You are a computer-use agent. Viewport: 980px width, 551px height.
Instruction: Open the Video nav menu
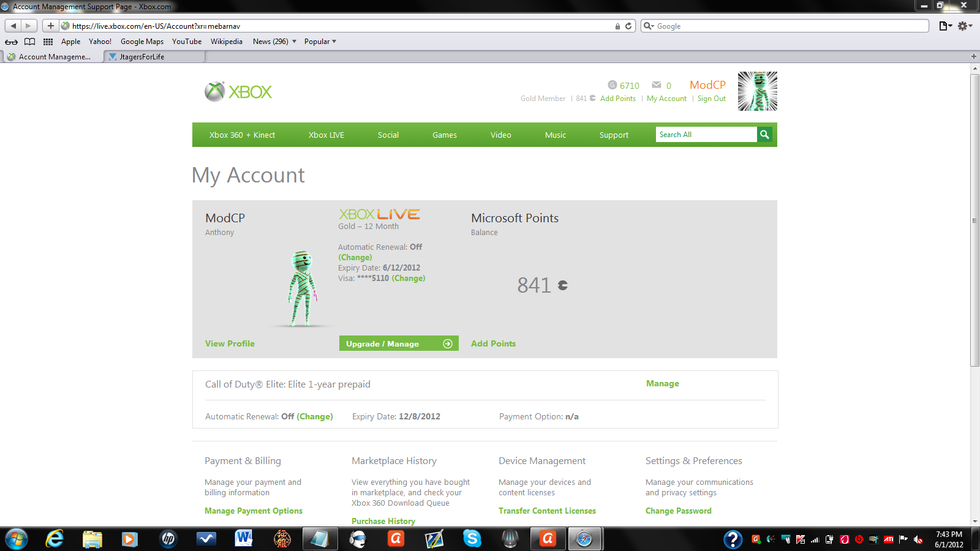[x=501, y=135]
